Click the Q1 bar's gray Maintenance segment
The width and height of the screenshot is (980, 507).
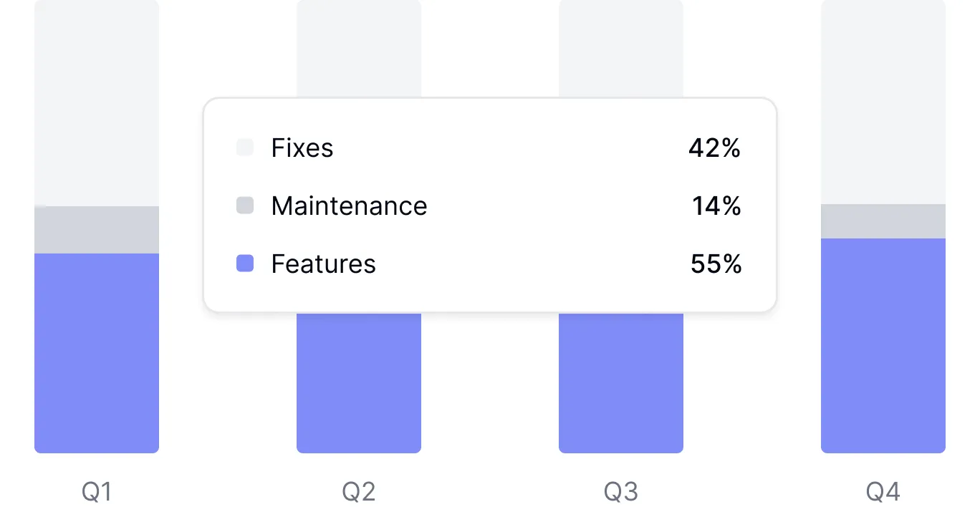pyautogui.click(x=97, y=230)
